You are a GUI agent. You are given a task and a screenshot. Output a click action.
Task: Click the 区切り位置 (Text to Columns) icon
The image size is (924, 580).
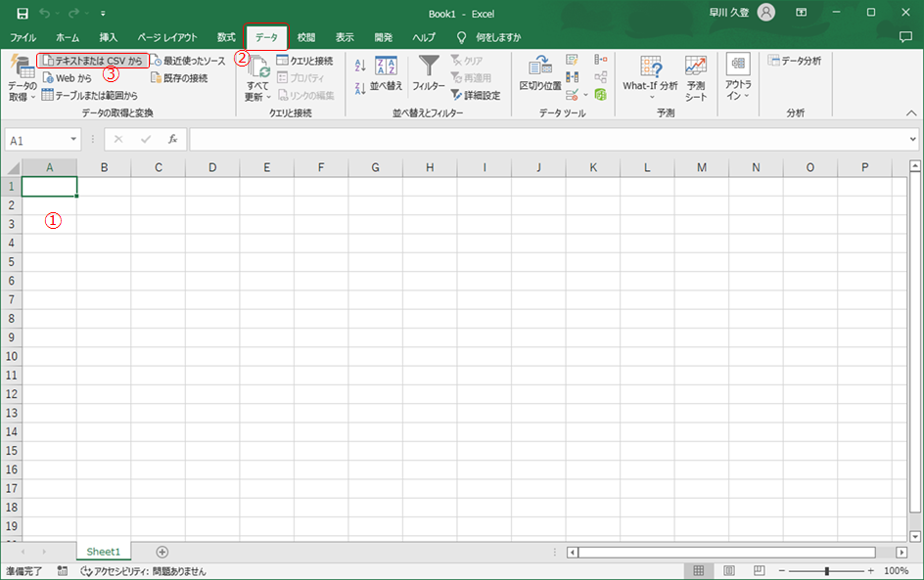click(539, 67)
